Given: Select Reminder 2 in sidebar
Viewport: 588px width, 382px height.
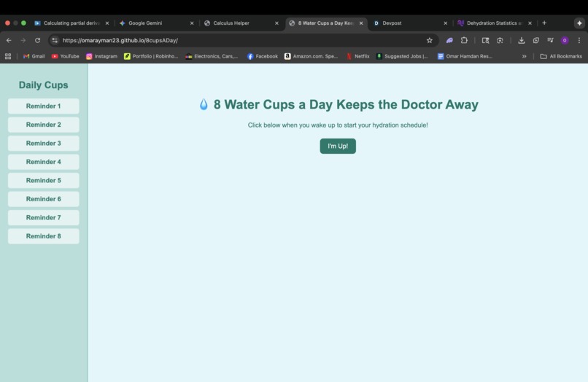Looking at the screenshot, I should (44, 125).
